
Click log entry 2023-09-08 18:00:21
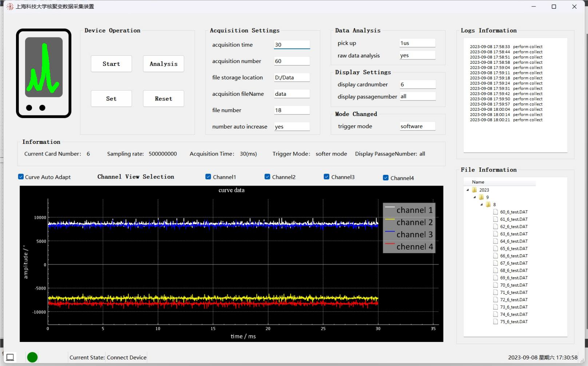pyautogui.click(x=506, y=120)
